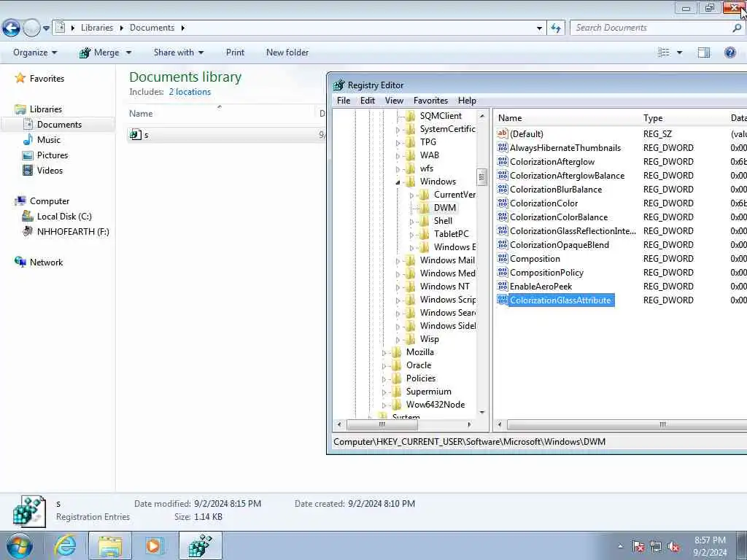Open the recent pages dropdown arrow

pos(46,28)
